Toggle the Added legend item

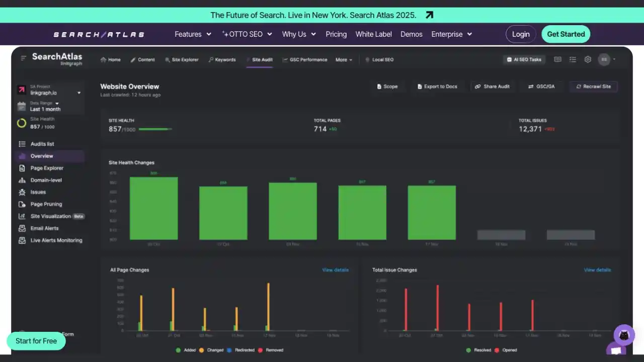(186, 350)
